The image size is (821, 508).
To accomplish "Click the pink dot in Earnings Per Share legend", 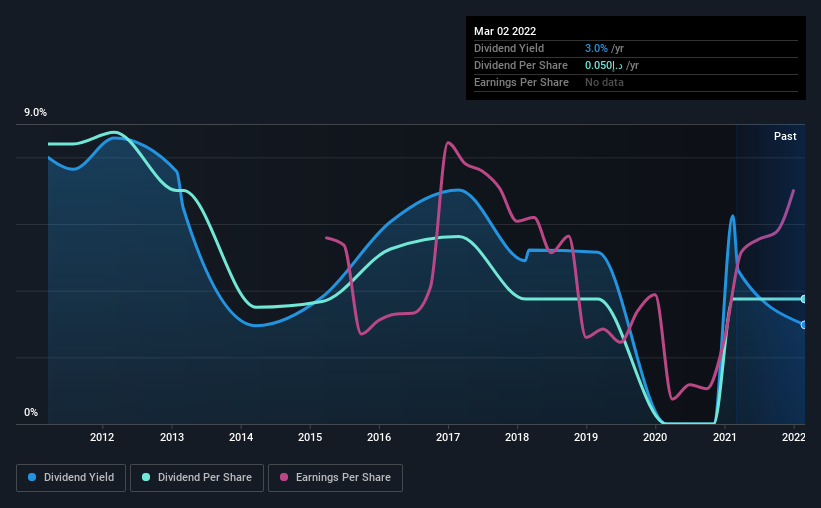I will [x=284, y=477].
